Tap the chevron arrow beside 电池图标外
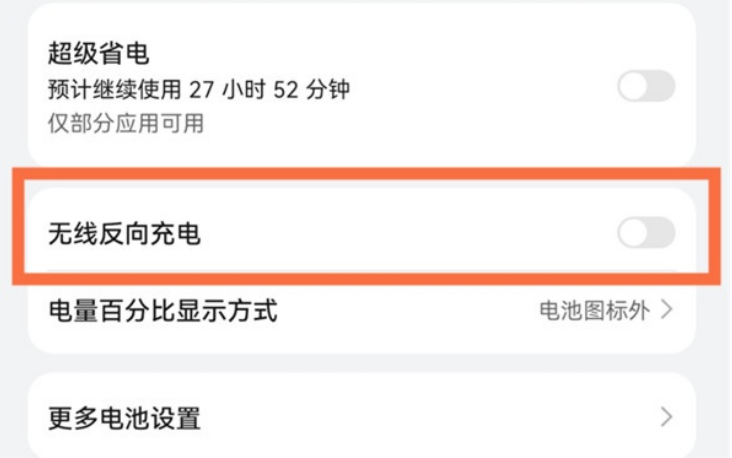The image size is (732, 458). tap(667, 310)
